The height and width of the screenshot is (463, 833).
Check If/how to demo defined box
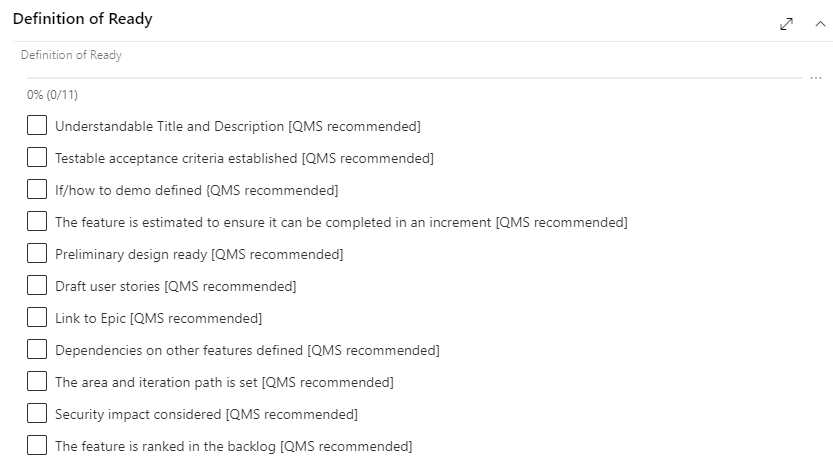[x=37, y=189]
